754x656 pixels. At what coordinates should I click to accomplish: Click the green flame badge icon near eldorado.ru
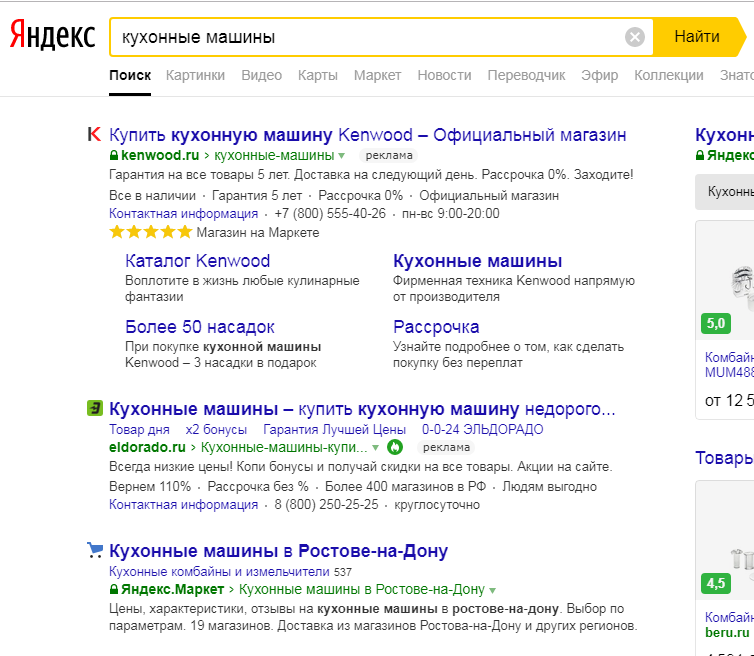(x=395, y=447)
